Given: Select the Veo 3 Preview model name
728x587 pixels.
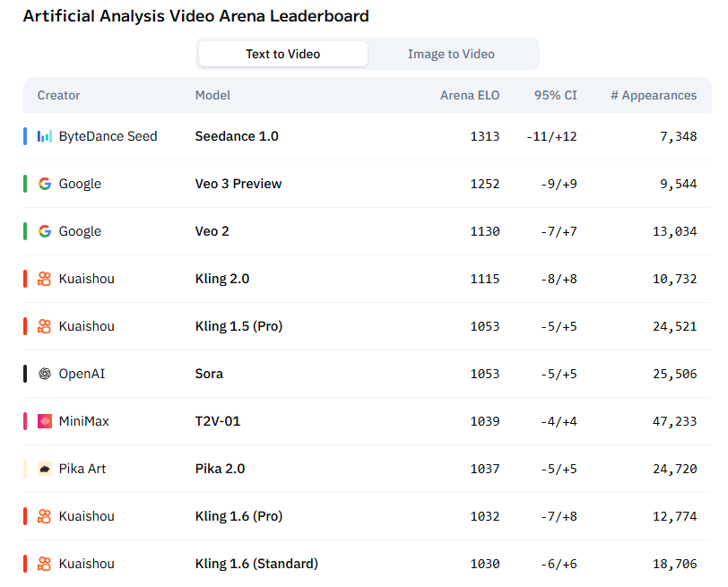Looking at the screenshot, I should [238, 184].
